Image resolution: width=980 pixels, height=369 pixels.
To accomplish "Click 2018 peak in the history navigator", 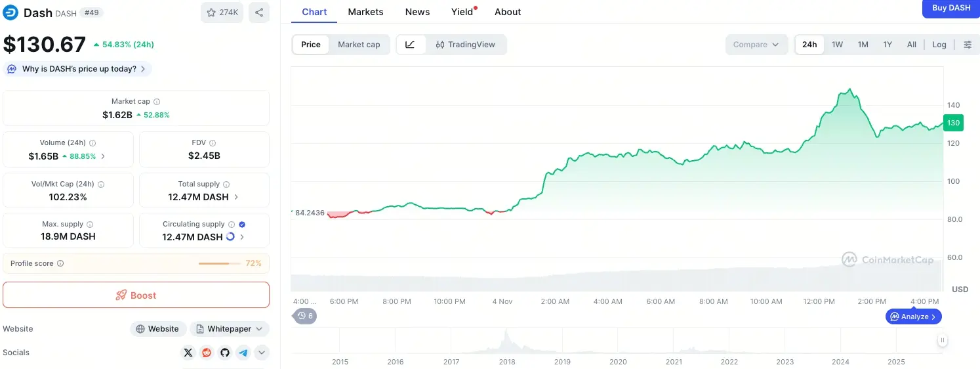I will [x=506, y=339].
